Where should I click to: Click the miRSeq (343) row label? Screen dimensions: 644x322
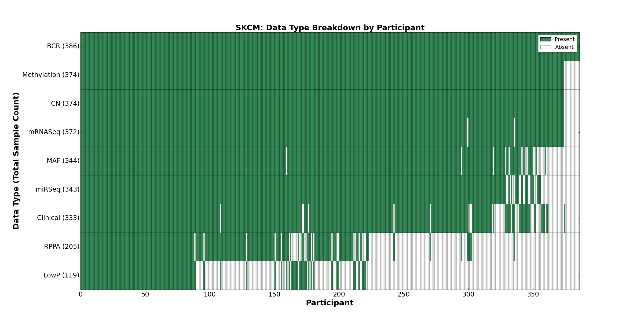(x=57, y=189)
